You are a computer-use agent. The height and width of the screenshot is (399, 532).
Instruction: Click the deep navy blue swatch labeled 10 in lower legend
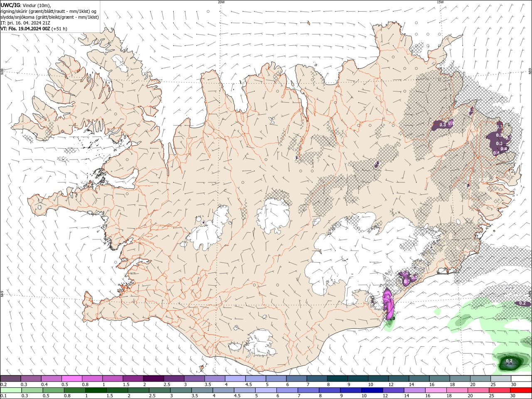[x=372, y=390]
